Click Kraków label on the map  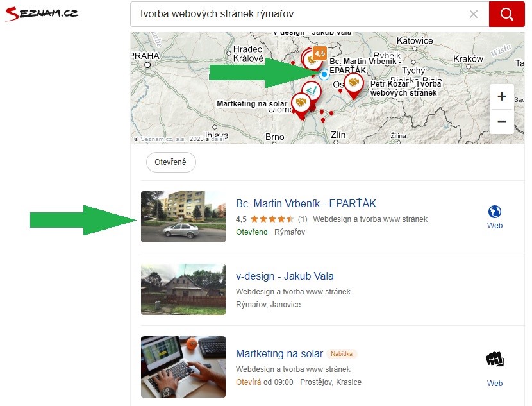click(x=468, y=59)
